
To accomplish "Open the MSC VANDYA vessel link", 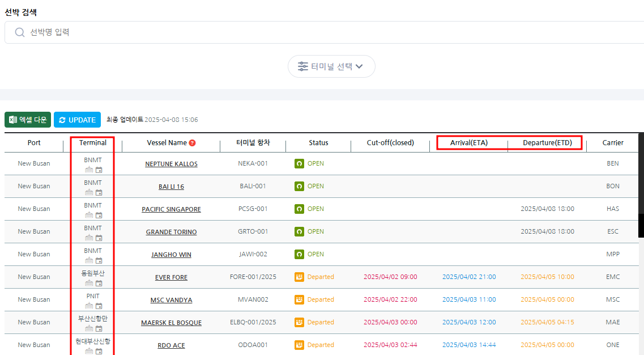I will coord(171,300).
